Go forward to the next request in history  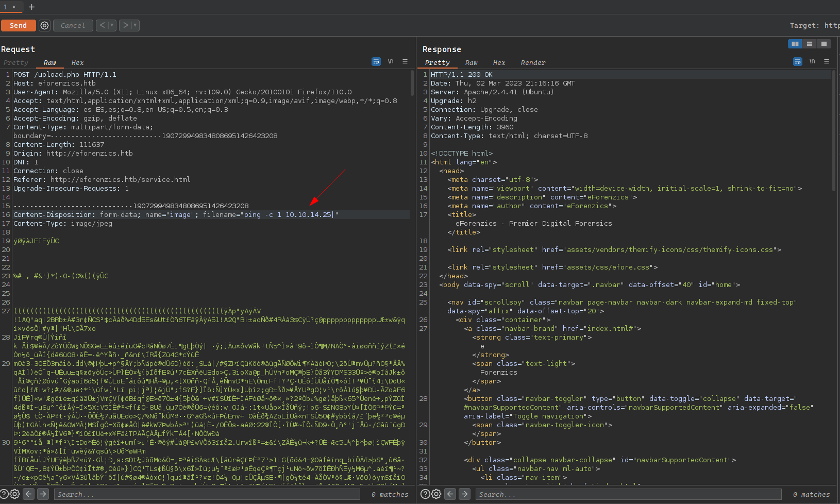click(x=125, y=25)
